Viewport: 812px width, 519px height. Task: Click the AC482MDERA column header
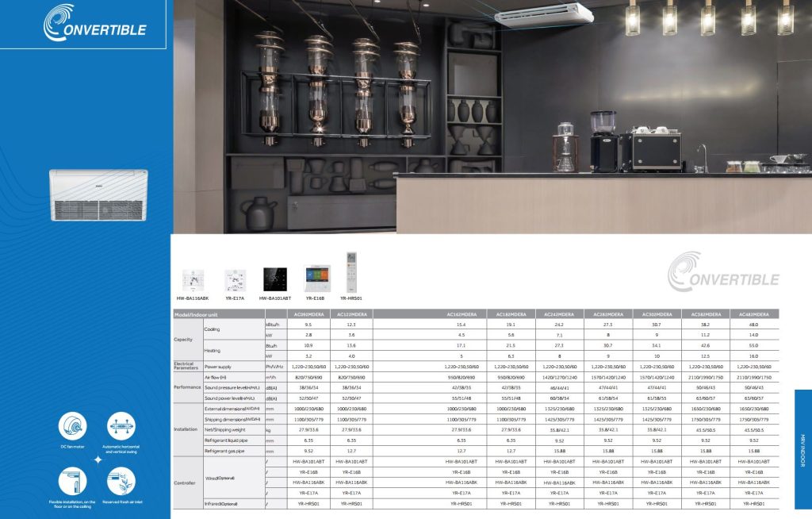[x=753, y=315]
